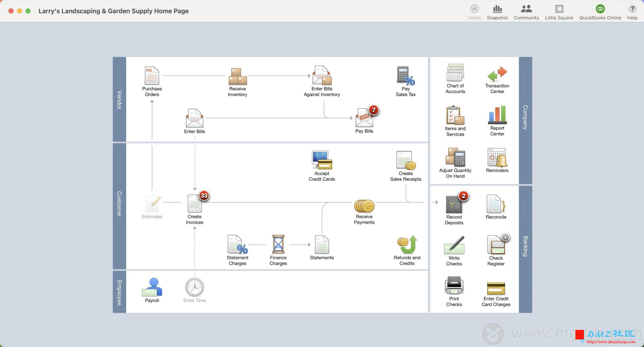Open the Payroll icon

point(152,287)
